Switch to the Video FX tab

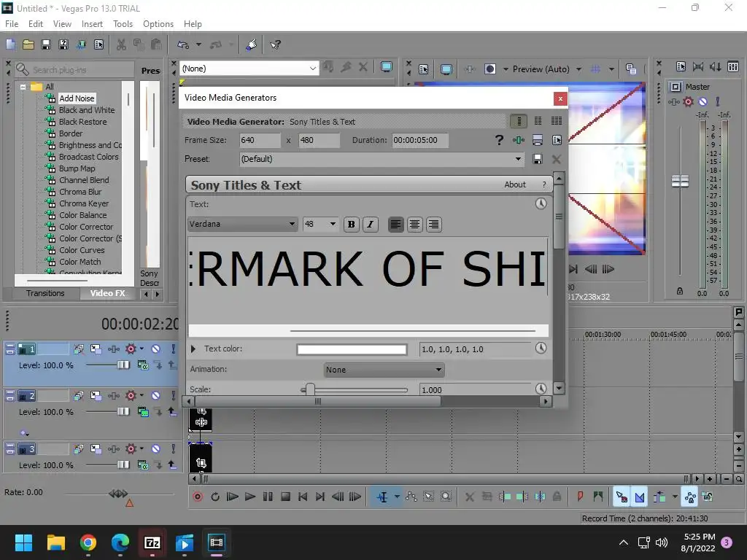pos(108,293)
